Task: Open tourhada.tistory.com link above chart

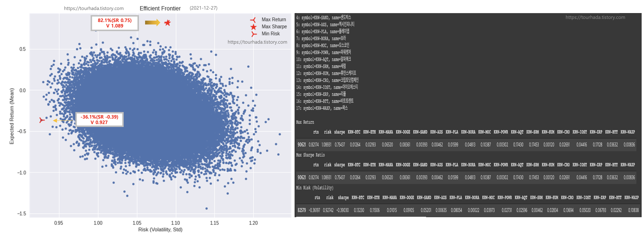Action: pyautogui.click(x=94, y=8)
